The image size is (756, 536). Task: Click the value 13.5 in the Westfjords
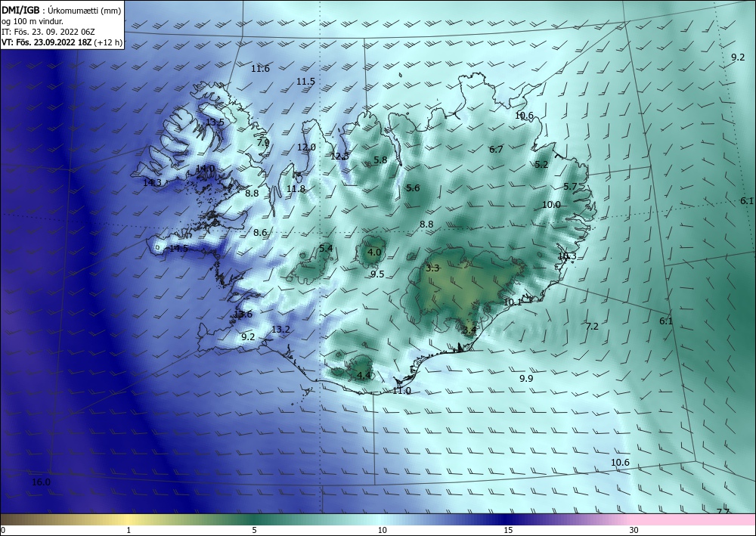point(215,122)
